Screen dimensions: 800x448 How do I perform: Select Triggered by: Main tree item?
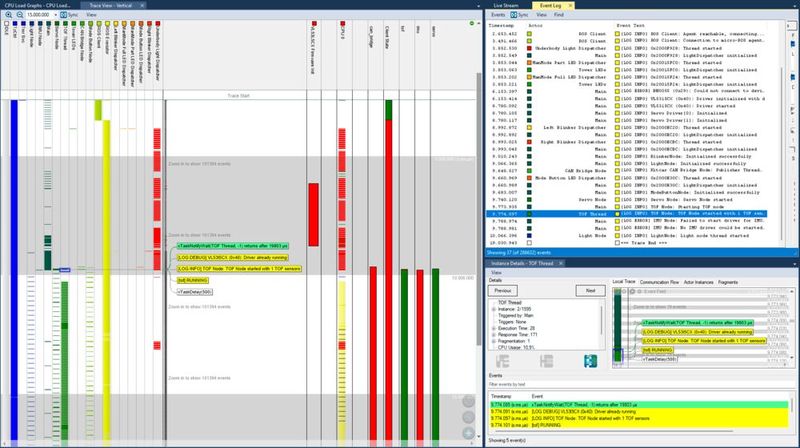[x=515, y=316]
